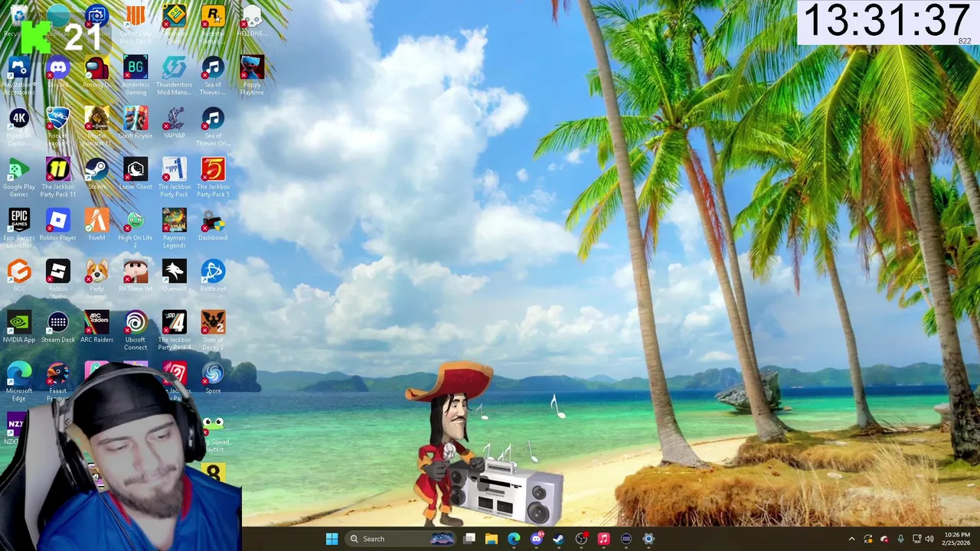Open the Elgato 4K Capture shortcut
The width and height of the screenshot is (980, 551).
pos(19,127)
